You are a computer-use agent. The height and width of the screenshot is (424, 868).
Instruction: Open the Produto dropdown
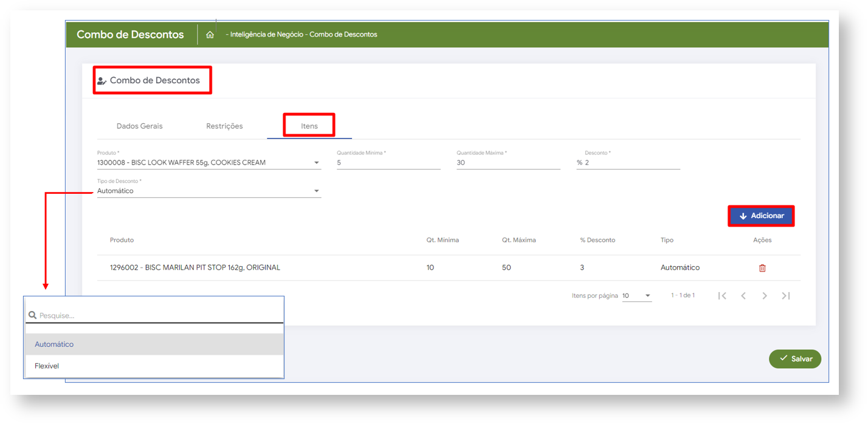coord(316,163)
